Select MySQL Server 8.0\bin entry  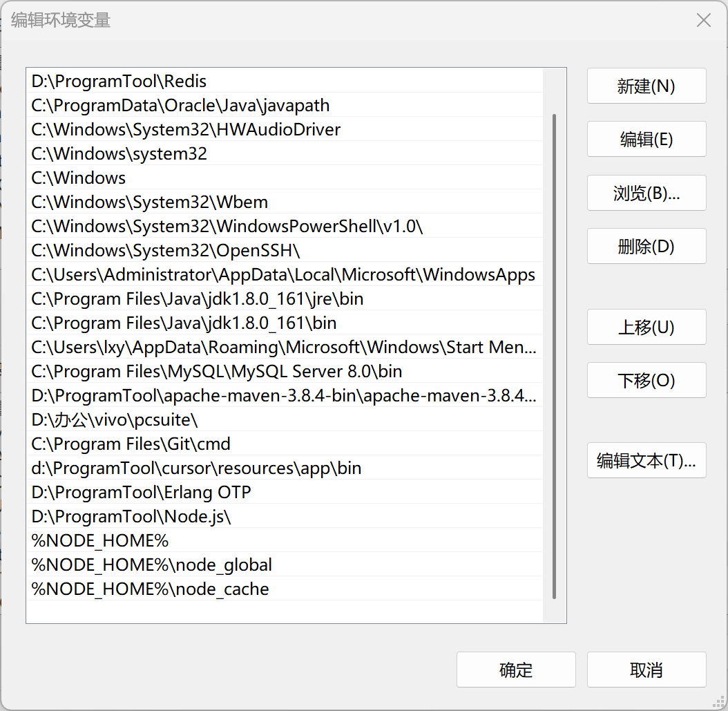pyautogui.click(x=285, y=370)
